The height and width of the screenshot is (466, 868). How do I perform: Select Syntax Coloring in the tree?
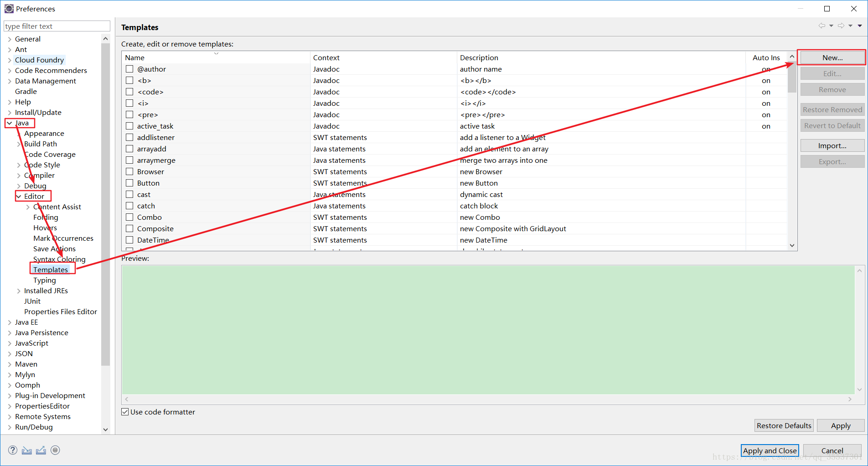(59, 259)
